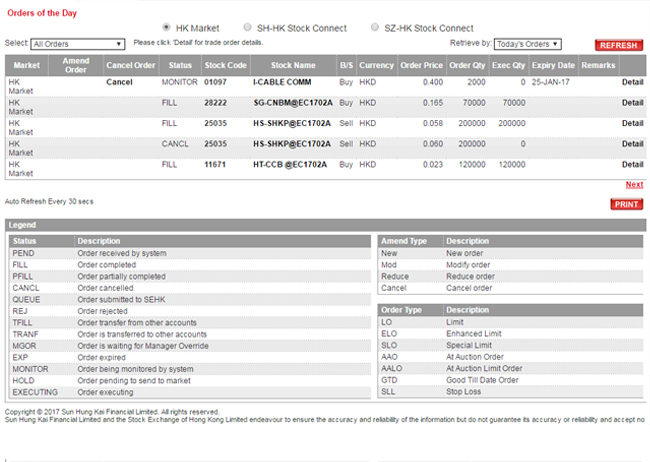Viewport: 650px width, 462px height.
Task: Open Detail for the HT-CCB @EC1702A order
Action: point(633,165)
